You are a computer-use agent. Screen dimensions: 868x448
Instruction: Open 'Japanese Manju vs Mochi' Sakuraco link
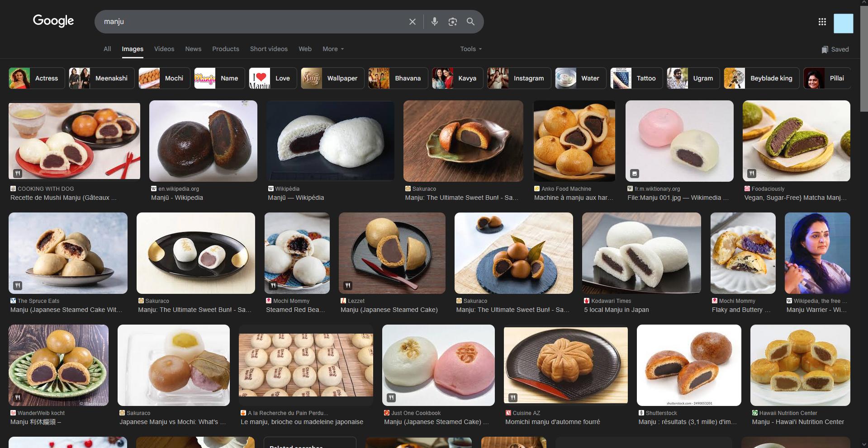[x=172, y=422]
